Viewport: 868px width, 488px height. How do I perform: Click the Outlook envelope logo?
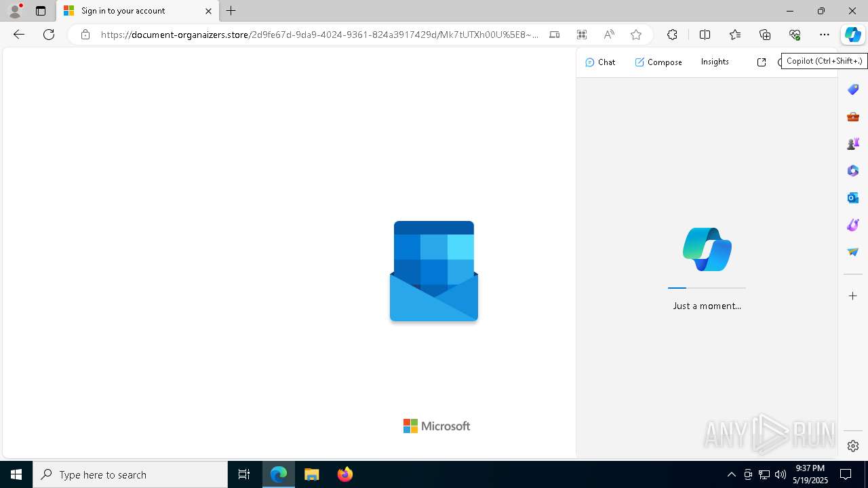(434, 271)
